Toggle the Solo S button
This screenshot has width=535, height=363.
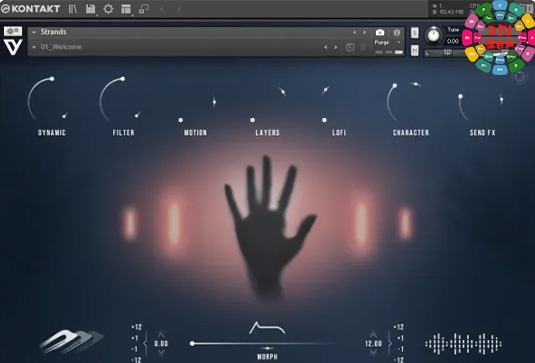coord(415,33)
